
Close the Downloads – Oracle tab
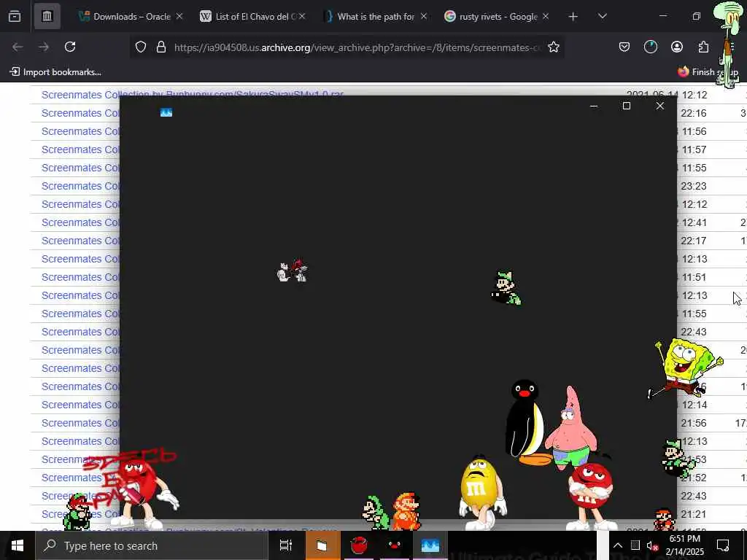[x=179, y=17]
